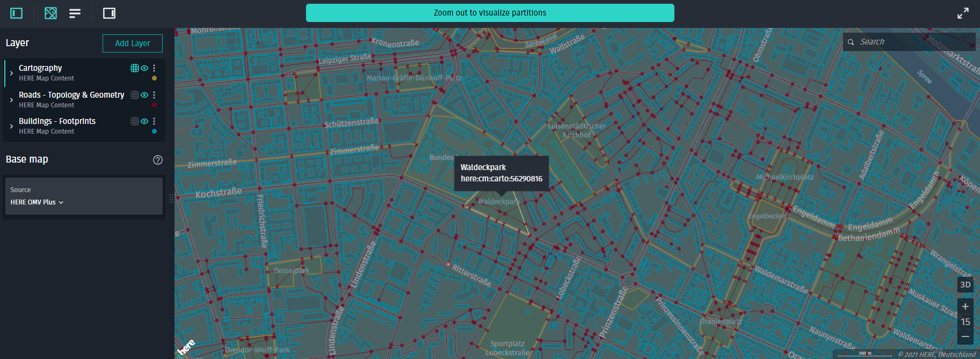980x359 pixels.
Task: Click the Besselpark label on map
Action: click(292, 270)
